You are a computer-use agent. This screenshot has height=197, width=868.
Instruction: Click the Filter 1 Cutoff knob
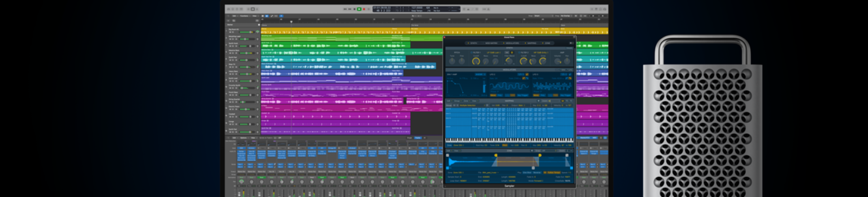tap(476, 61)
